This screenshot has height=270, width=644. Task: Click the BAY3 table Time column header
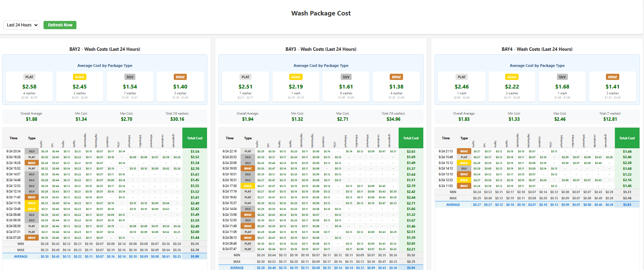(x=230, y=138)
